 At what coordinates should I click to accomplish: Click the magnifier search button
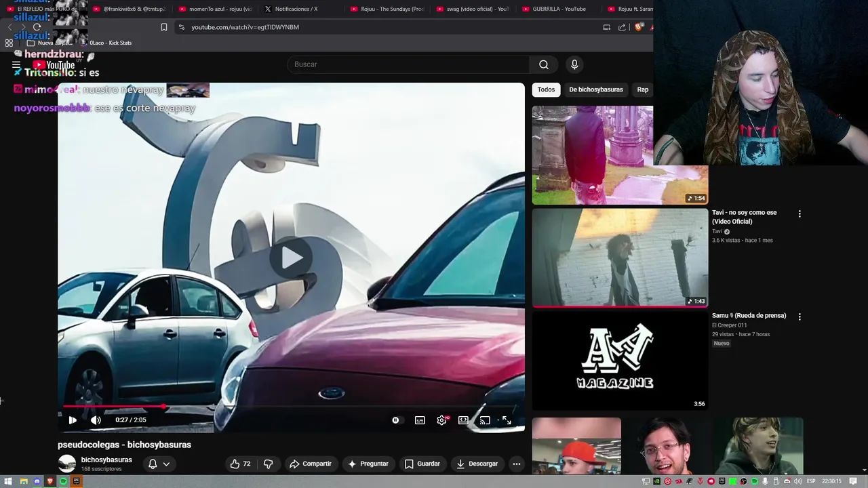click(544, 64)
